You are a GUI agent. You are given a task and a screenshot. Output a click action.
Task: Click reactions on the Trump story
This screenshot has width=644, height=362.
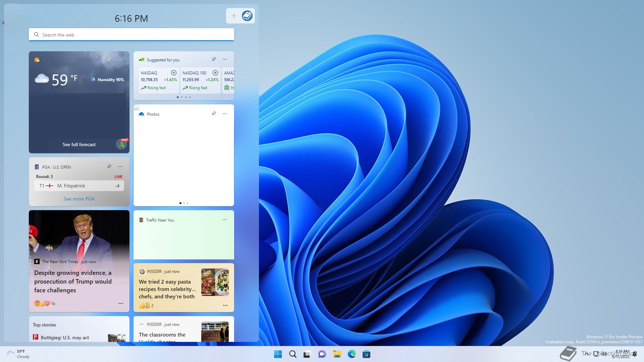[45, 303]
